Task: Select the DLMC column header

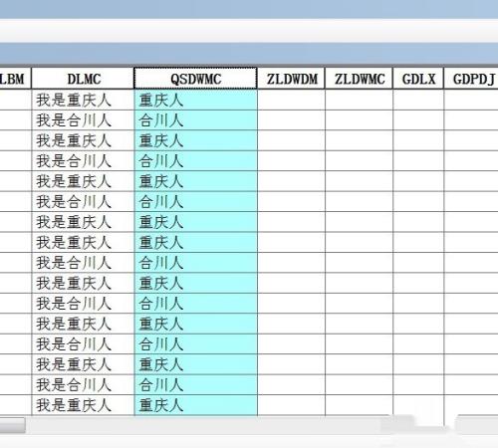Action: point(83,79)
